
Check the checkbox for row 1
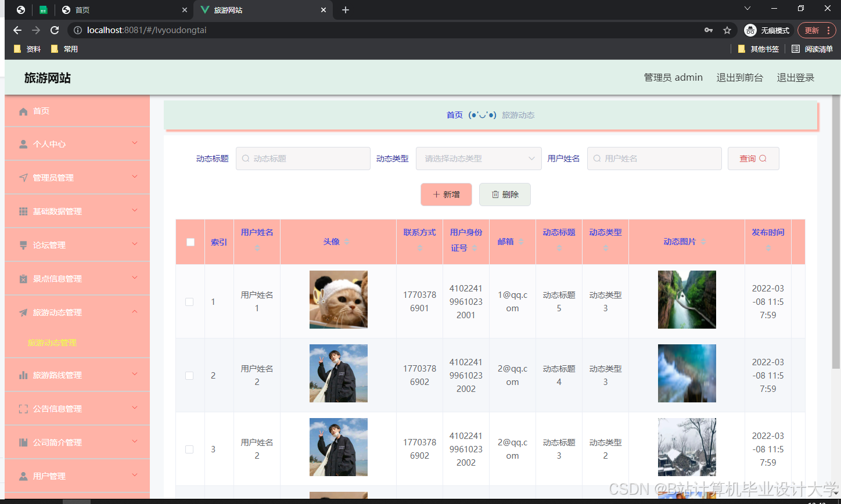pyautogui.click(x=189, y=302)
